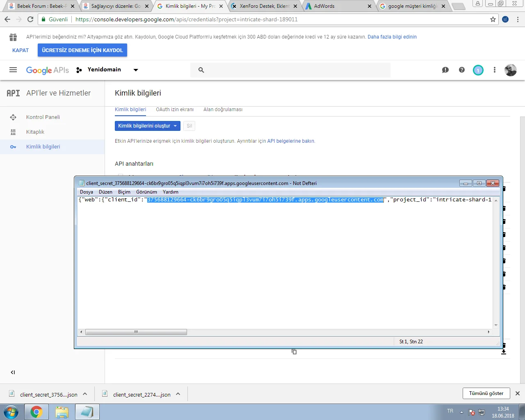This screenshot has width=525, height=420.
Task: Open the three-dot settings menu
Action: [495, 70]
